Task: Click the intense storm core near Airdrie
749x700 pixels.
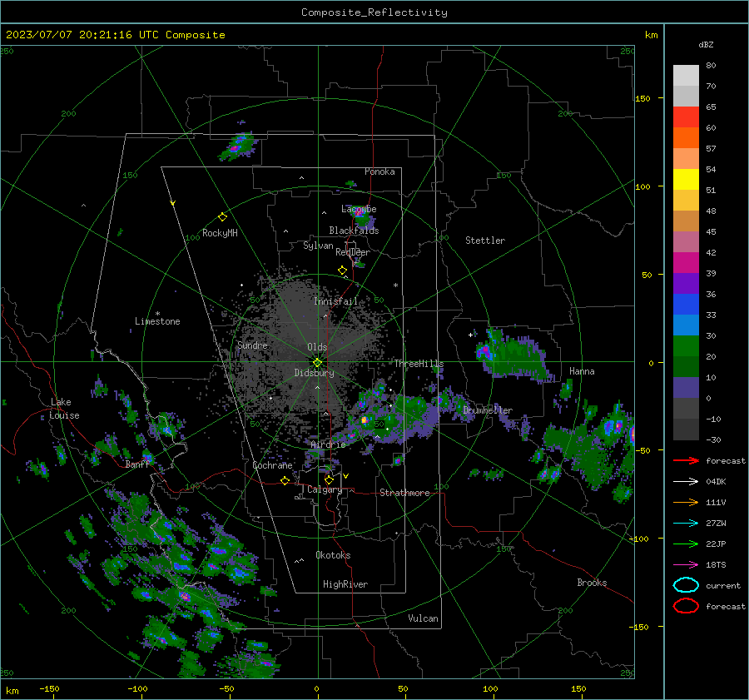Action: 365,420
